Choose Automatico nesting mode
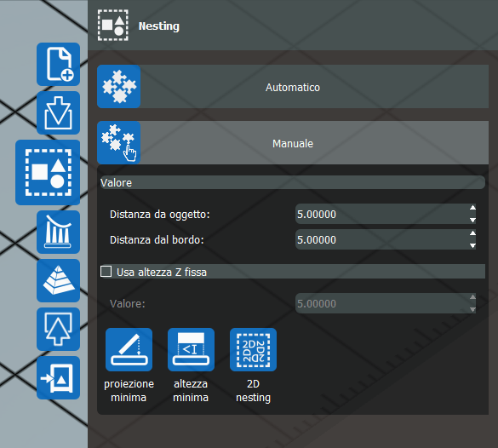 (x=293, y=86)
